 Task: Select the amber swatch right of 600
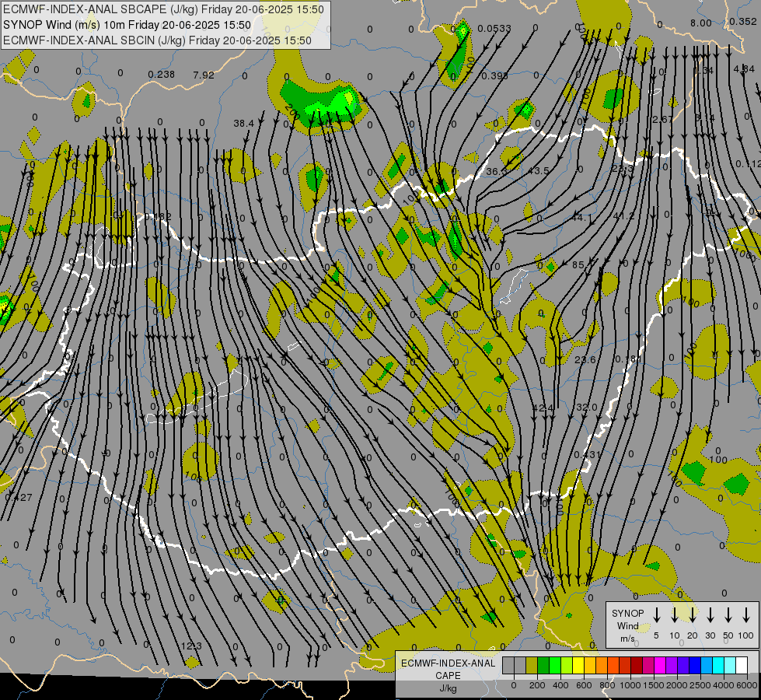[x=590, y=666]
